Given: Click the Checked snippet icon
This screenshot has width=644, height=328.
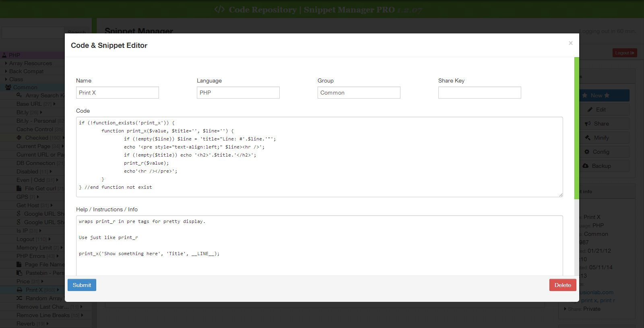Looking at the screenshot, I should [19, 138].
